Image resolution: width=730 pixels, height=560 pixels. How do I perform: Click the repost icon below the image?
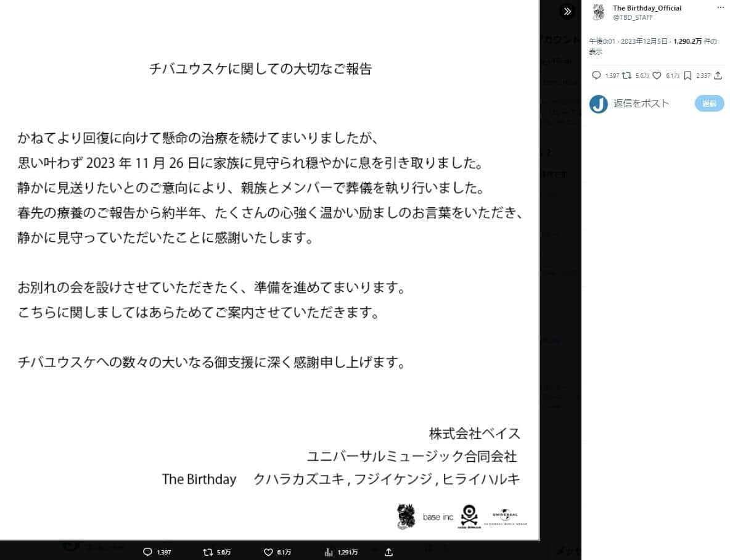point(207,552)
